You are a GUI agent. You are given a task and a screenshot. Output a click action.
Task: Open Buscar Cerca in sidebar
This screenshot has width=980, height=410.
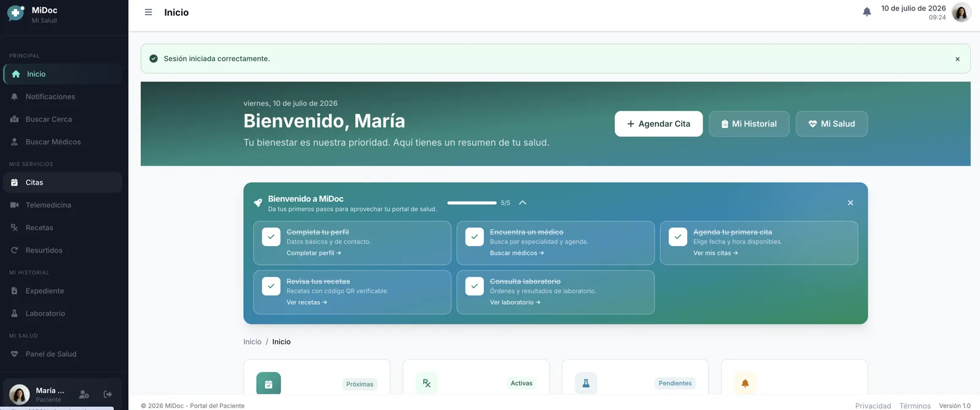(63, 119)
